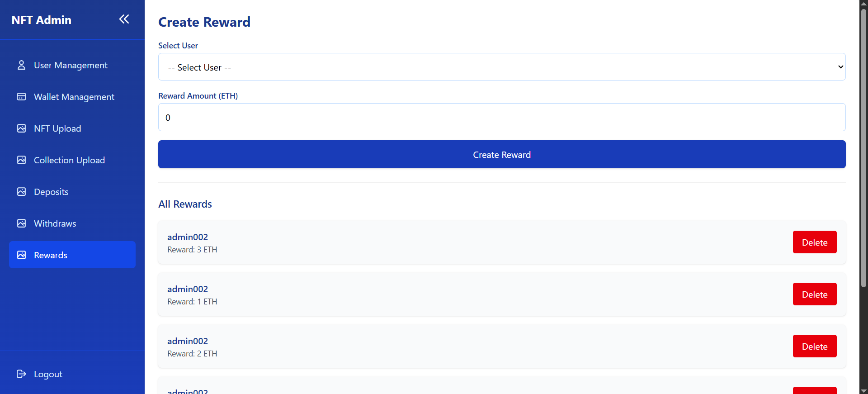Click the Logout arrow icon

click(x=21, y=374)
